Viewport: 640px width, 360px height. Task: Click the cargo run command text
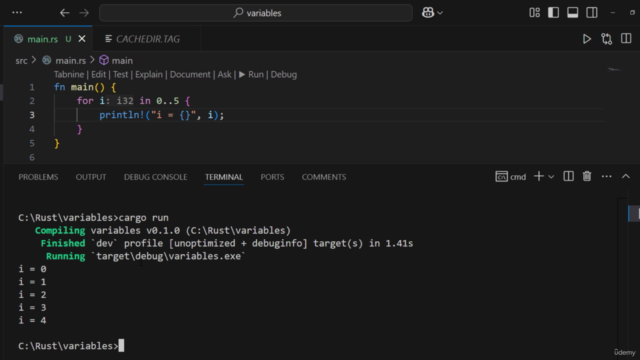point(144,218)
